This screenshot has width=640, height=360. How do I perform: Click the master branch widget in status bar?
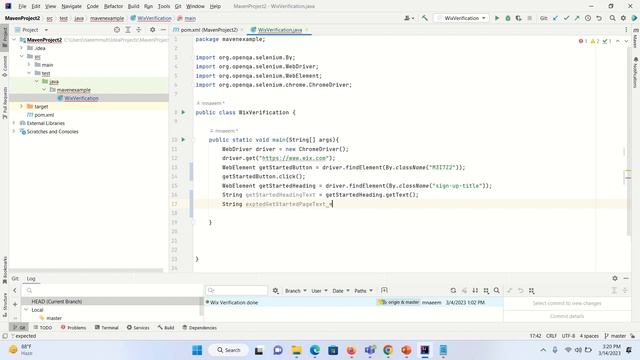point(616,336)
